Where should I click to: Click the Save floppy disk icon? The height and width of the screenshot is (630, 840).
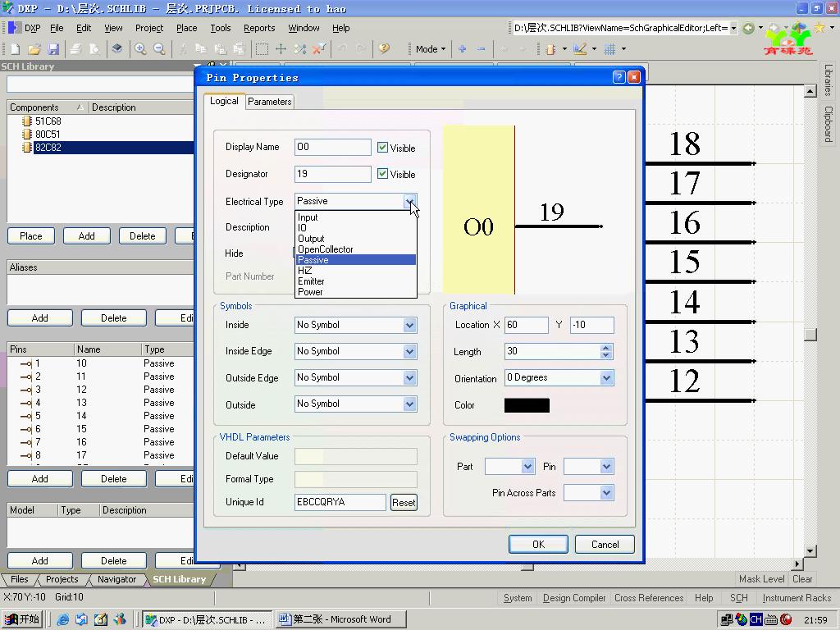coord(53,49)
